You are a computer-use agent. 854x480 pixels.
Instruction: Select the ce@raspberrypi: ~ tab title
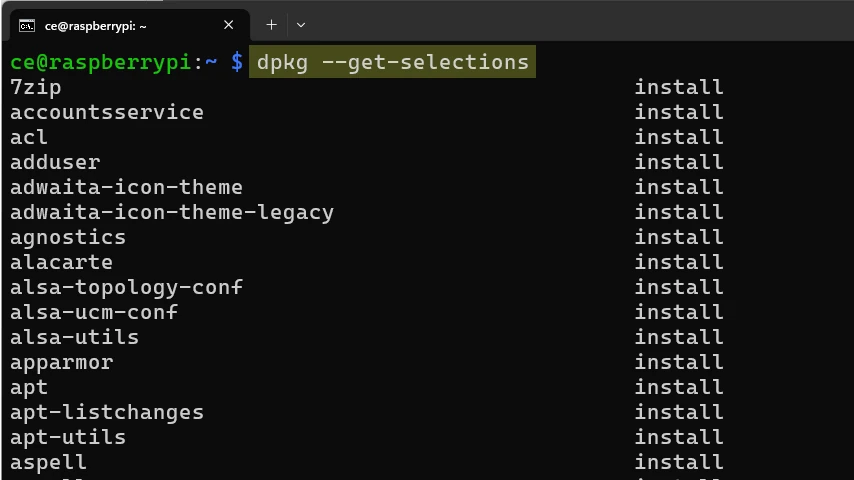95,25
